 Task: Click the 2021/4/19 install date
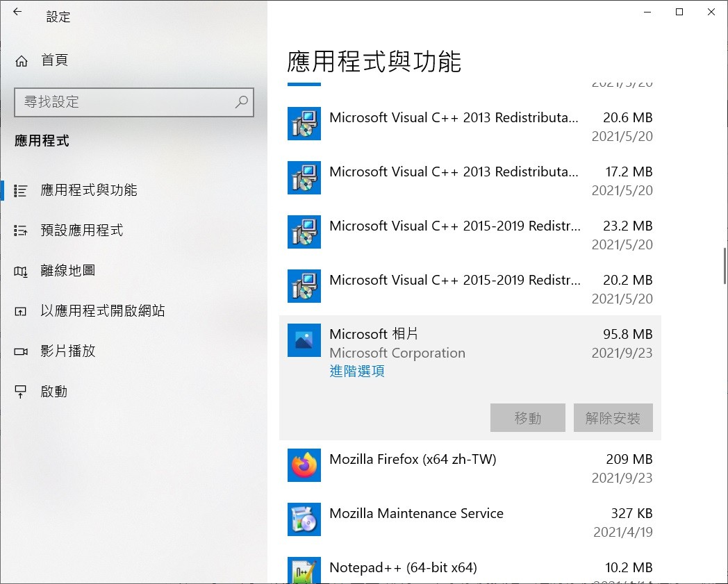point(623,532)
